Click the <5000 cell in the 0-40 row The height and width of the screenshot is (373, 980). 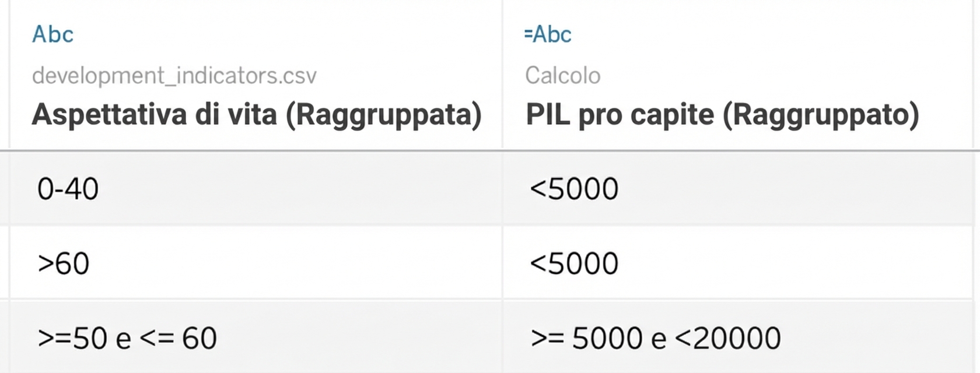click(574, 189)
